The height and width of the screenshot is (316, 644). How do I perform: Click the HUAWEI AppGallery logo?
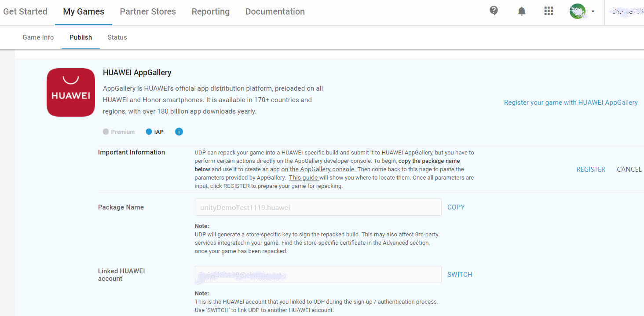point(71,92)
